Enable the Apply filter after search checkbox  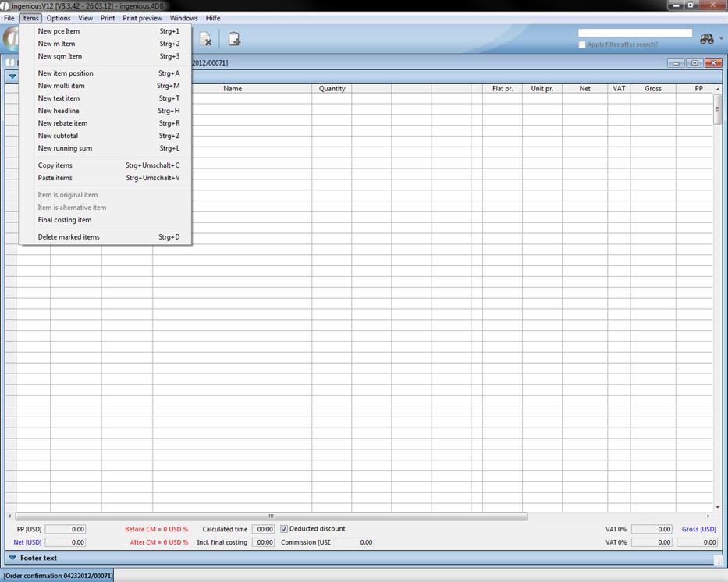(582, 44)
